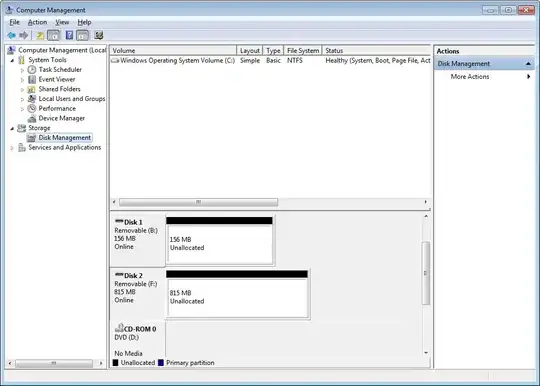The width and height of the screenshot is (540, 386).
Task: Click the Storage icon in tree
Action: [x=22, y=128]
